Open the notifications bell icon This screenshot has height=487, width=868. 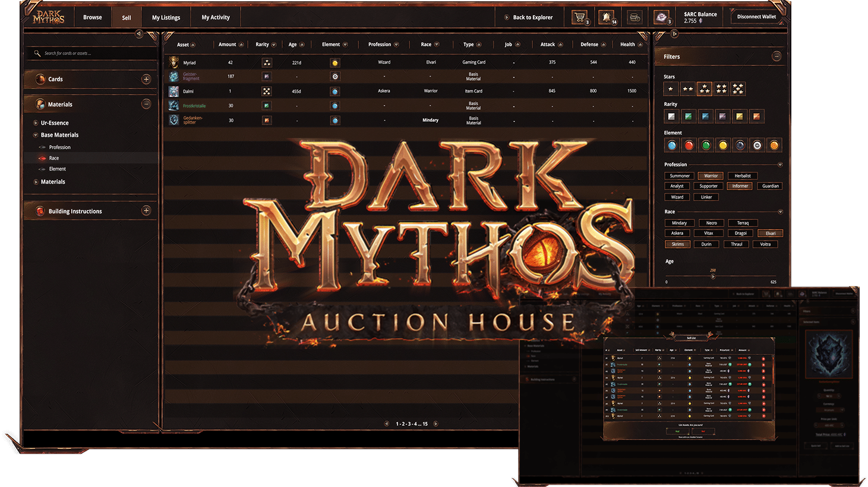606,17
